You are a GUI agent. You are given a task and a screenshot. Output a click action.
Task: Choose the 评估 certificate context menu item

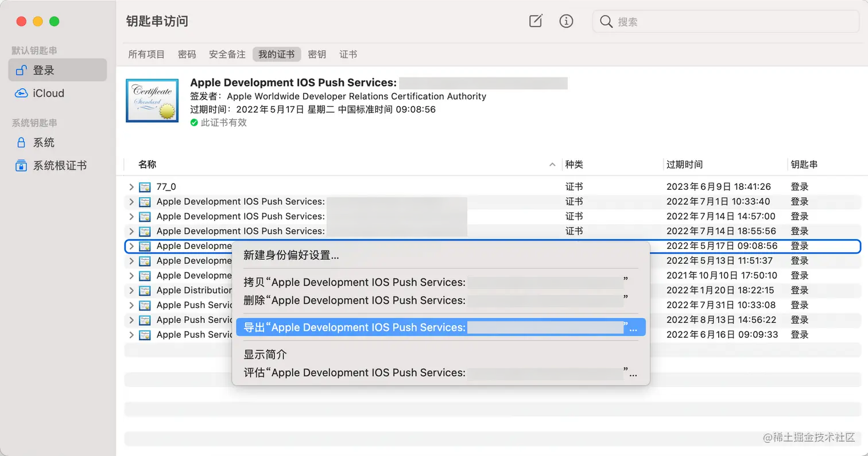(x=441, y=372)
